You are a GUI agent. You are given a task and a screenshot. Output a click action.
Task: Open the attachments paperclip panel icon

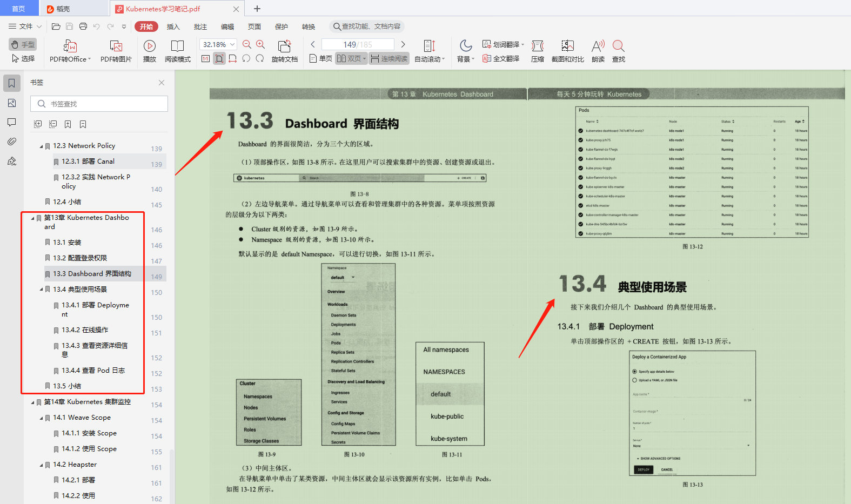[12, 142]
